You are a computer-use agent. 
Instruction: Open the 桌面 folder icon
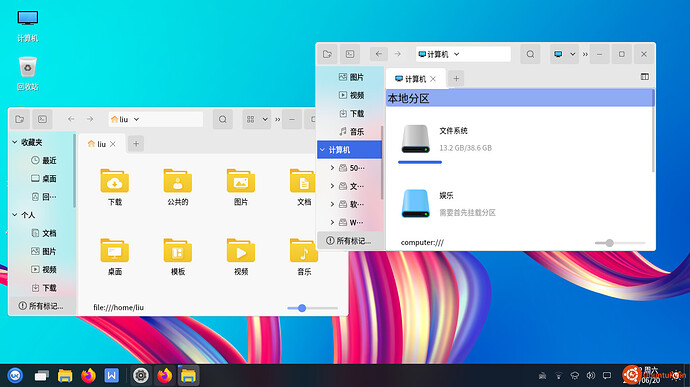point(114,257)
